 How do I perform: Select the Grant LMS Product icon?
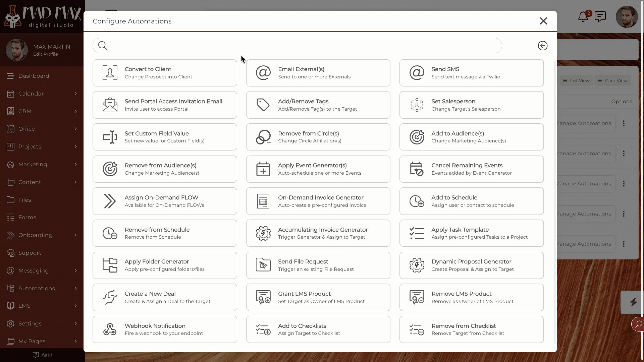pyautogui.click(x=263, y=297)
